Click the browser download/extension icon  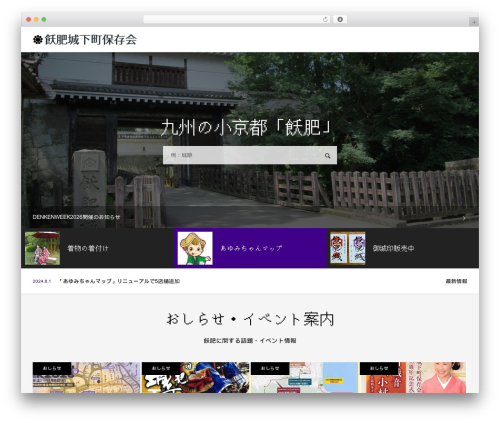(340, 20)
